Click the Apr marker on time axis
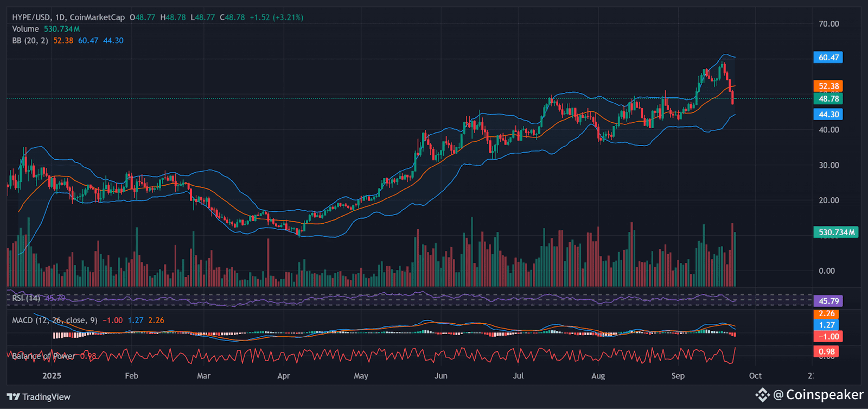This screenshot has width=868, height=409. pyautogui.click(x=283, y=376)
